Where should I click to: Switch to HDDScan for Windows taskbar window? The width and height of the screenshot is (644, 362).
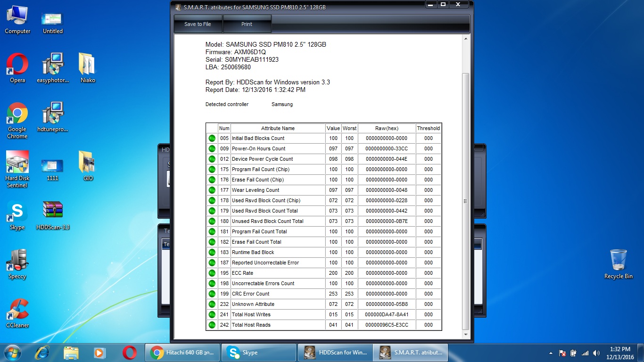(x=335, y=352)
